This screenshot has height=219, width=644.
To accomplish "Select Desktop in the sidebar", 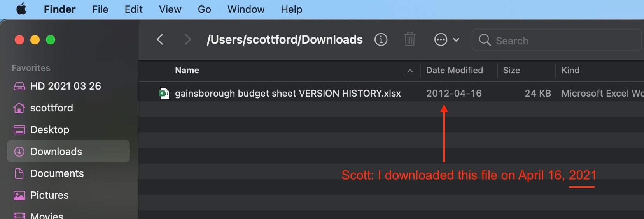I will (x=50, y=130).
